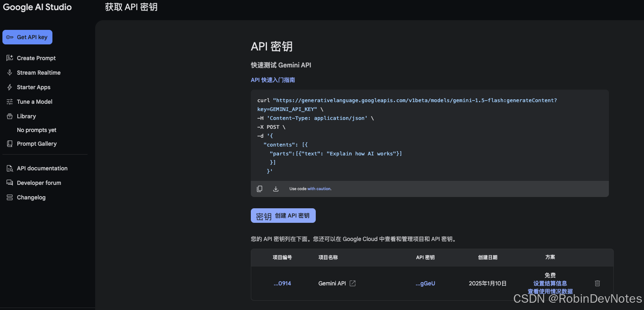Click the 快速测试 Gemini API subtitle
The width and height of the screenshot is (644, 310).
click(281, 65)
